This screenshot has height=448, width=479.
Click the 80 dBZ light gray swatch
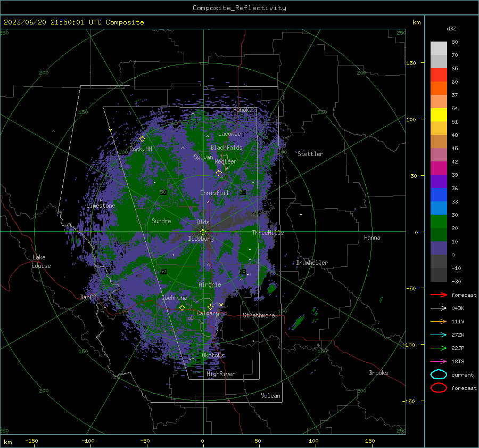439,48
